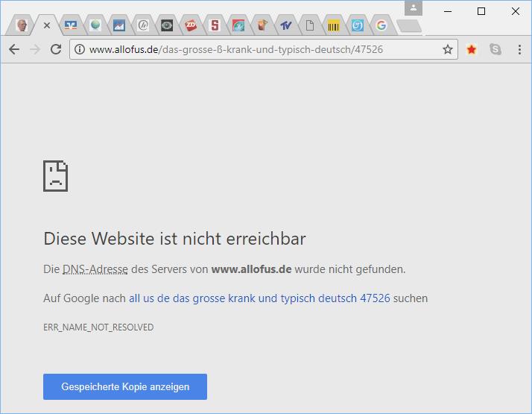Click the ERR_NAME_NOT_RESOLVED error code
The height and width of the screenshot is (414, 532).
[x=98, y=327]
